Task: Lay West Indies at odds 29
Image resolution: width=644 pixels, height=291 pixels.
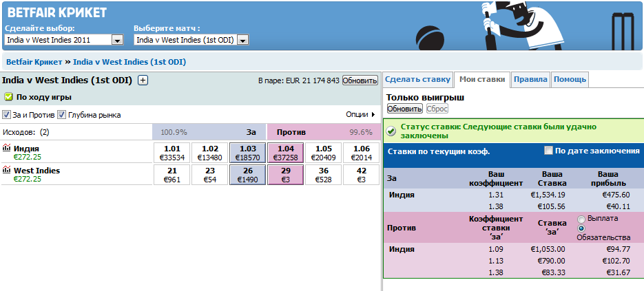Action: 285,175
